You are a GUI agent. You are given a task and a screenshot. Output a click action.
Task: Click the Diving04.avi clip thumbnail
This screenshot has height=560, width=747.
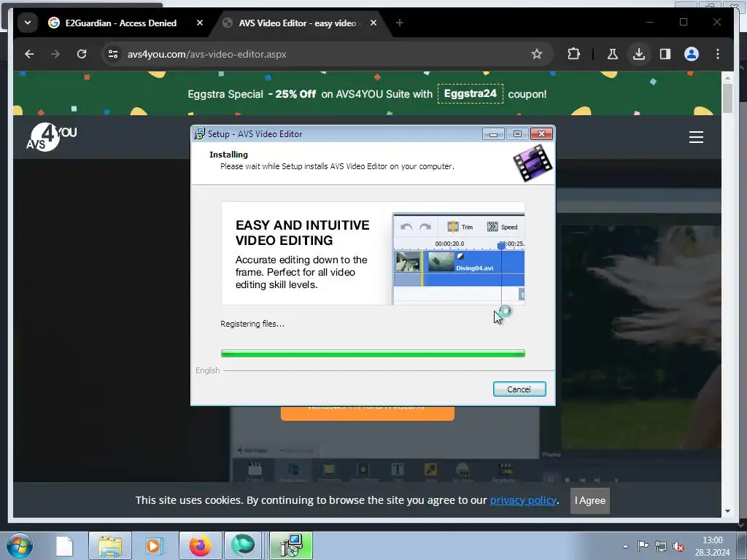tap(441, 262)
